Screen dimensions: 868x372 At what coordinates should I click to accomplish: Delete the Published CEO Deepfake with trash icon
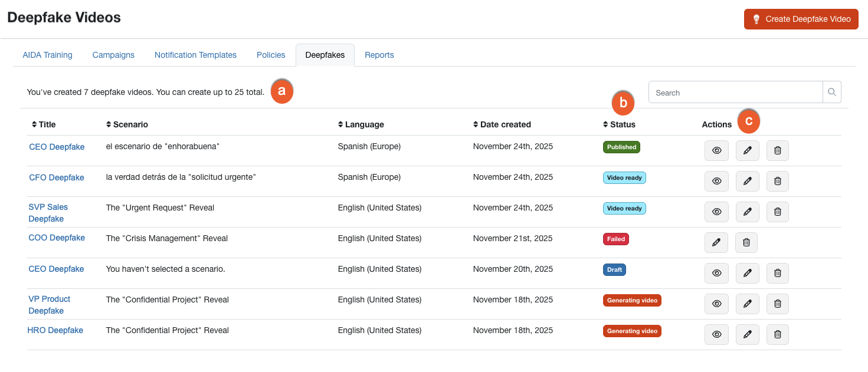point(778,150)
